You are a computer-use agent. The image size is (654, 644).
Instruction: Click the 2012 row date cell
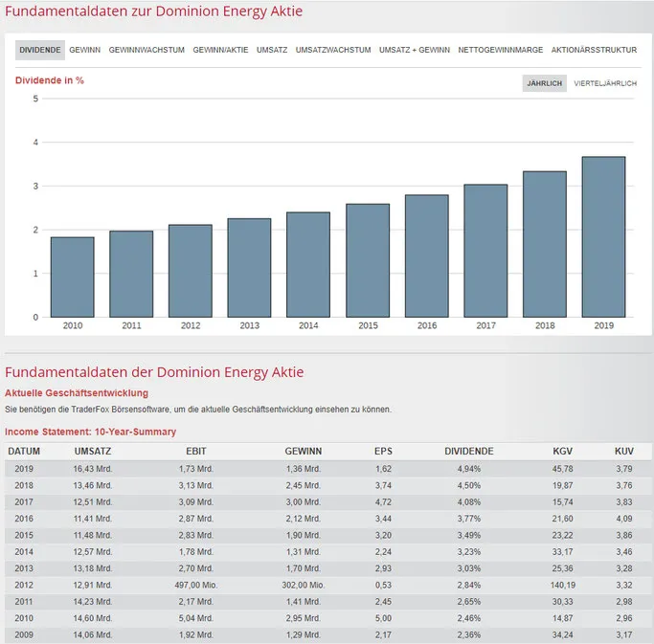point(24,585)
